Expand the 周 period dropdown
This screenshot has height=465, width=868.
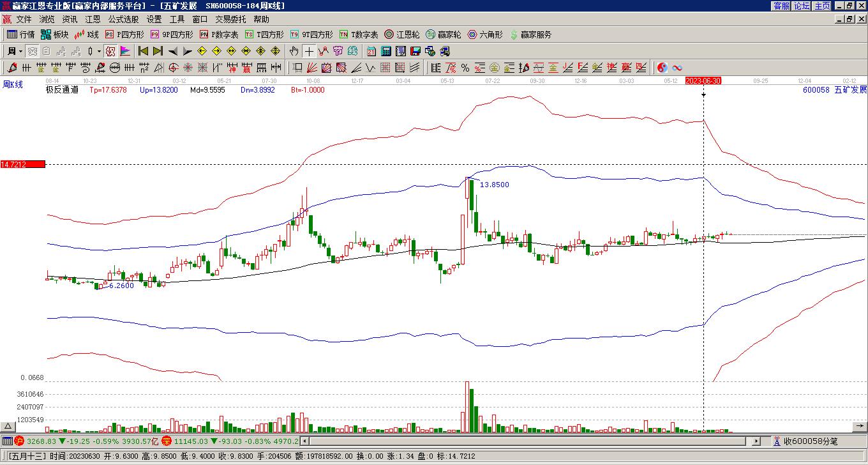point(20,51)
